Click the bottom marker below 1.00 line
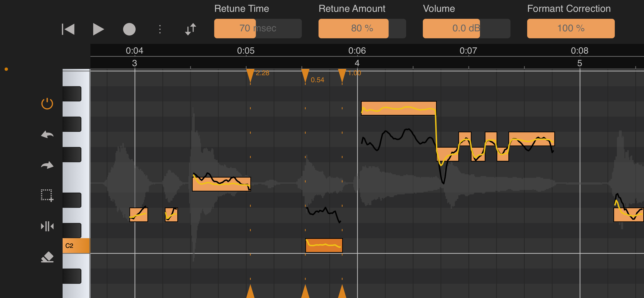Viewport: 644px width, 298px height. [x=342, y=291]
